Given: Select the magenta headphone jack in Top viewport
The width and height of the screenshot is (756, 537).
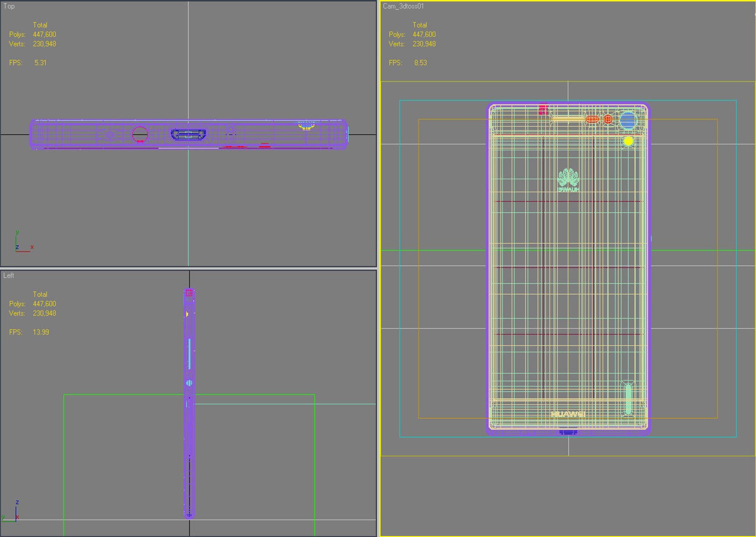Looking at the screenshot, I should 140,134.
